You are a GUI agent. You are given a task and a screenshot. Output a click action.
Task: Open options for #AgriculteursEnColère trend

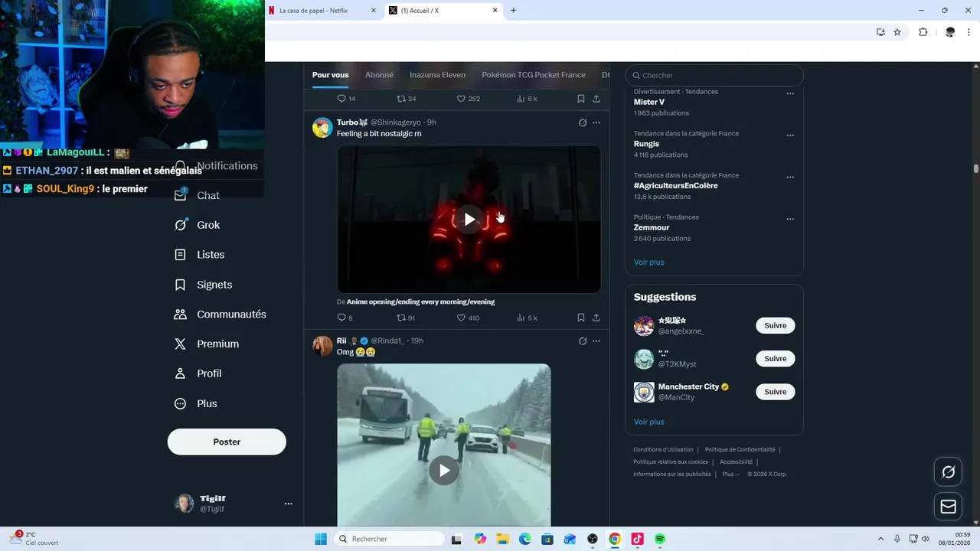[790, 177]
